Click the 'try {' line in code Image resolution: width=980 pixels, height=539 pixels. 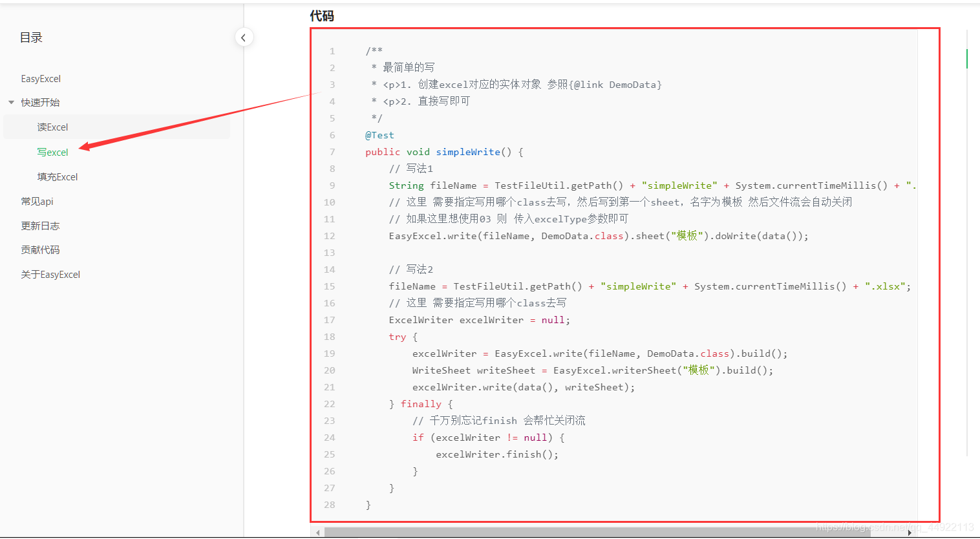pyautogui.click(x=403, y=337)
